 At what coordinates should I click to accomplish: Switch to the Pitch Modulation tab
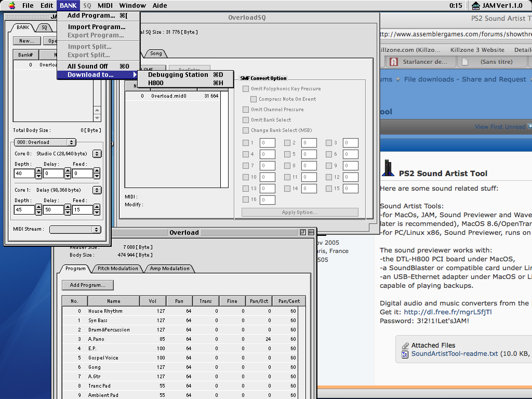click(x=118, y=269)
